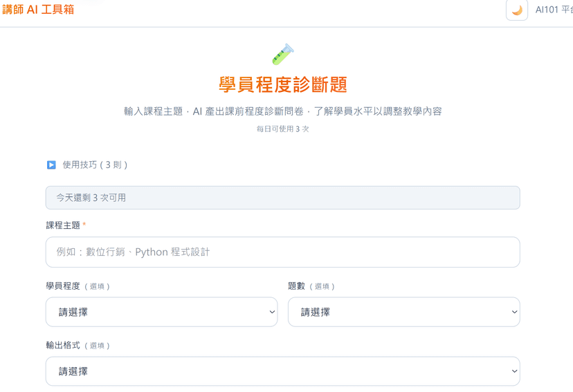Click the 每日可使用 3 次 text
Image resolution: width=573 pixels, height=392 pixels.
click(x=283, y=129)
